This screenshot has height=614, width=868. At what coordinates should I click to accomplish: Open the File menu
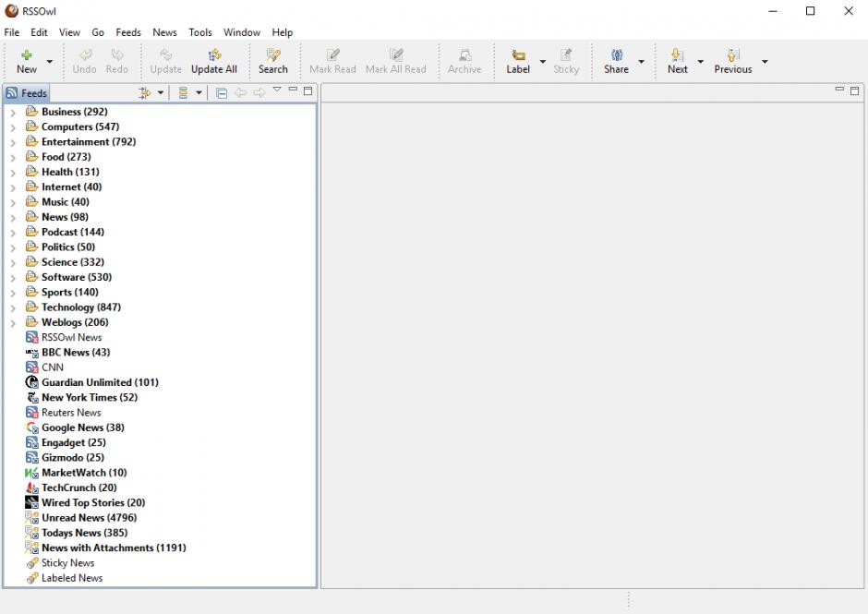click(x=12, y=32)
